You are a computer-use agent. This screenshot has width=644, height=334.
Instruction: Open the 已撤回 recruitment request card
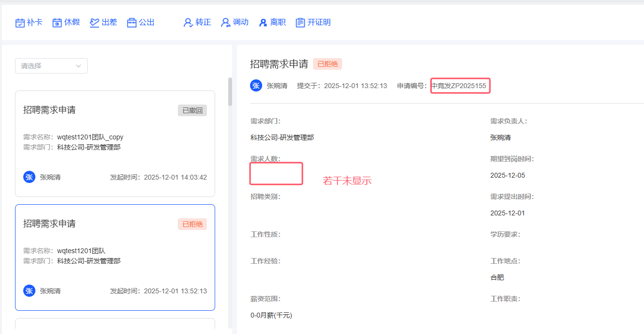tap(115, 143)
